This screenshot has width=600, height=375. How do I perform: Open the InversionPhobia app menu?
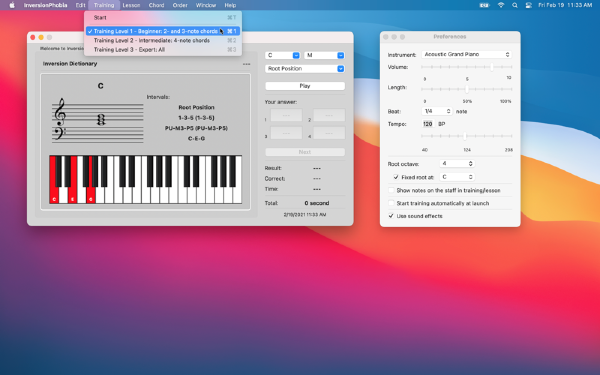tap(45, 5)
